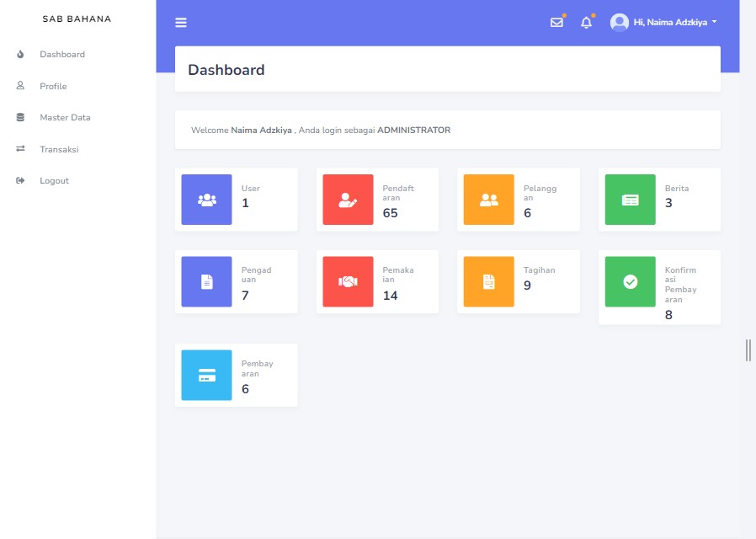Open the bell notifications icon

point(587,23)
